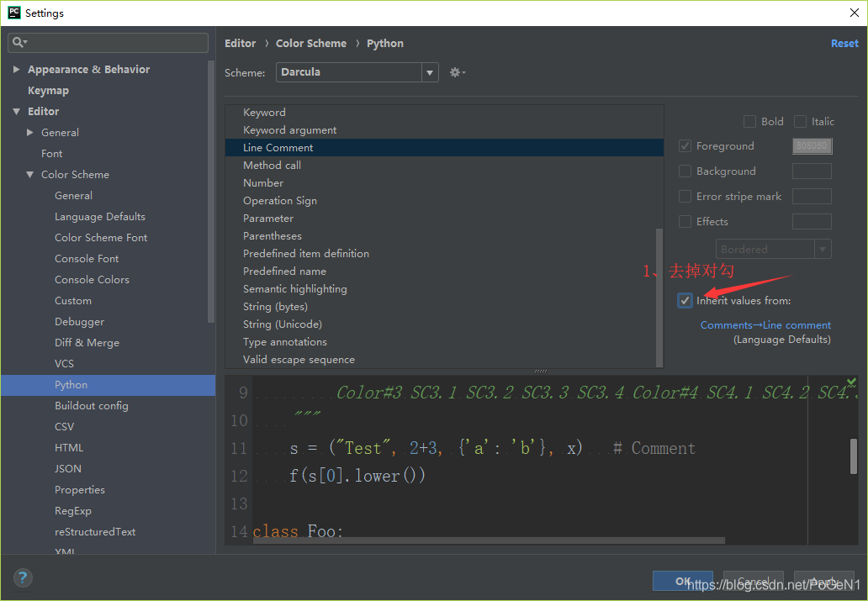
Task: Click the search magnifier icon in settings
Action: (x=19, y=42)
